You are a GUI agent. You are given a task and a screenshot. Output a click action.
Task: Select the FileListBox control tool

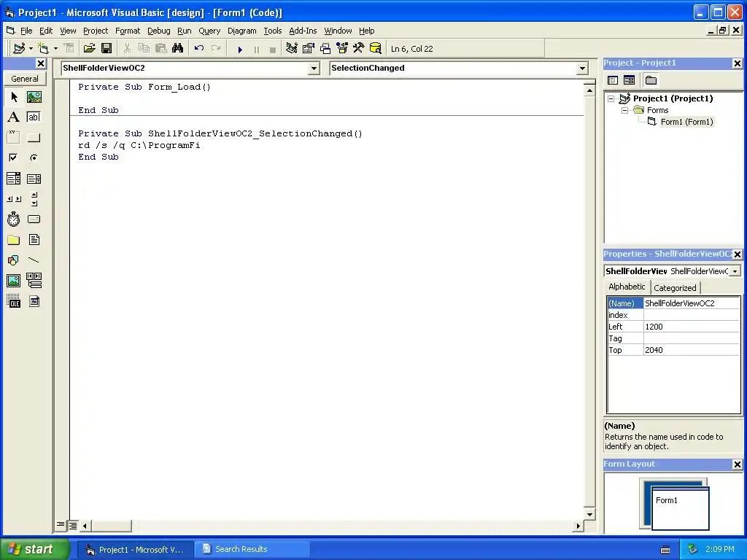click(34, 239)
